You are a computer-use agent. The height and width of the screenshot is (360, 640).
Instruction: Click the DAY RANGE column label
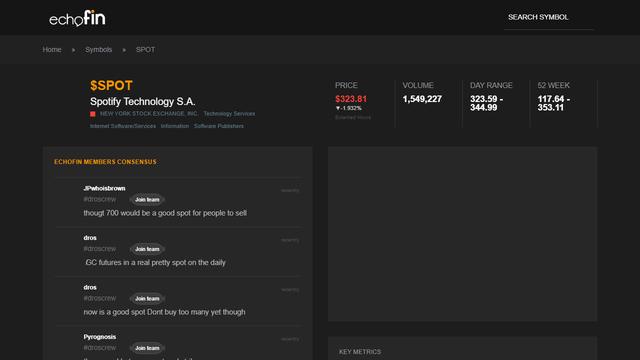click(x=491, y=85)
